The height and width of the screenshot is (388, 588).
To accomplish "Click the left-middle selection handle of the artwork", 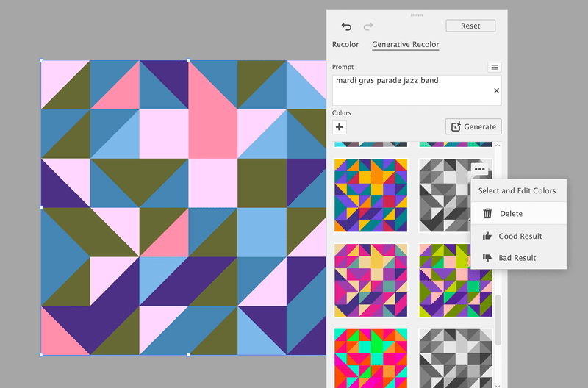I will [41, 207].
